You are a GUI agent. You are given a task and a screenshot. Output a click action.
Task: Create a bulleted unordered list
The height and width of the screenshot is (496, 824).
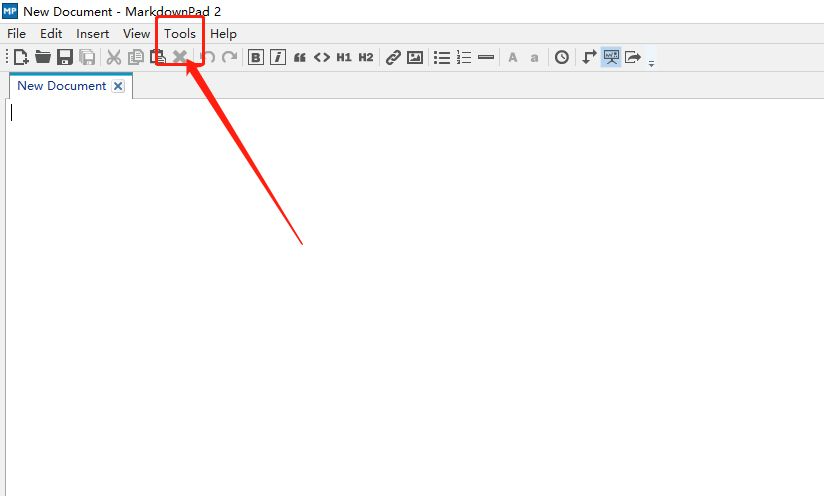point(442,58)
